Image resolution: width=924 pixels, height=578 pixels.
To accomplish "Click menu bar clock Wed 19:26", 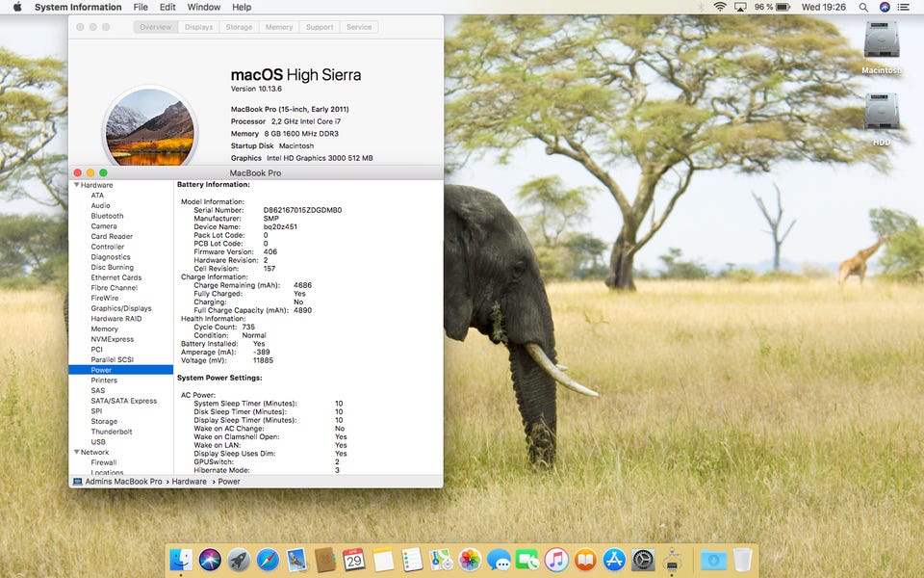I will tap(823, 7).
